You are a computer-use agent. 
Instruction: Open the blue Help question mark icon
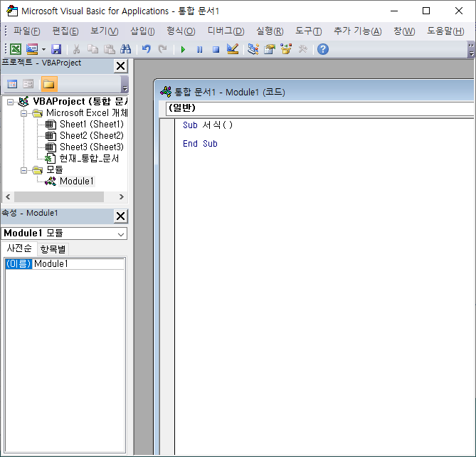click(x=323, y=49)
